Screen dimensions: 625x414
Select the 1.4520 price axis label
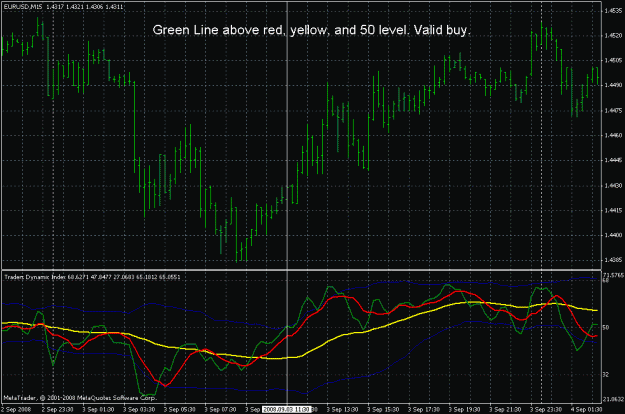(x=613, y=36)
